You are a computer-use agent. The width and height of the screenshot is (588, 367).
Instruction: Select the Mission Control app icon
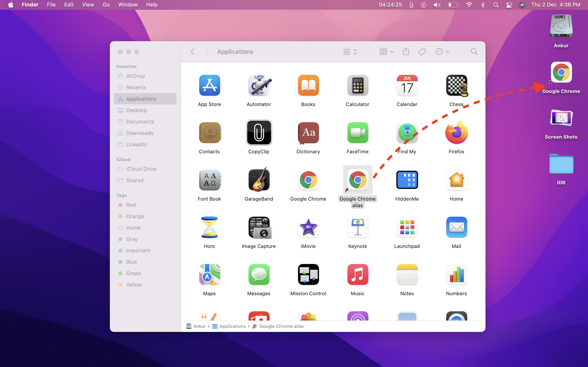(308, 274)
